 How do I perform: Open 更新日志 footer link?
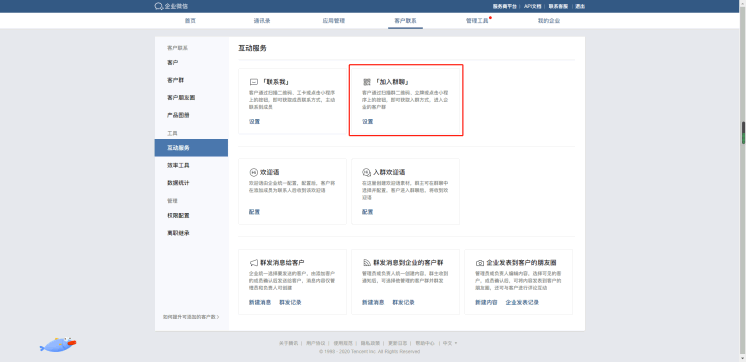click(398, 343)
